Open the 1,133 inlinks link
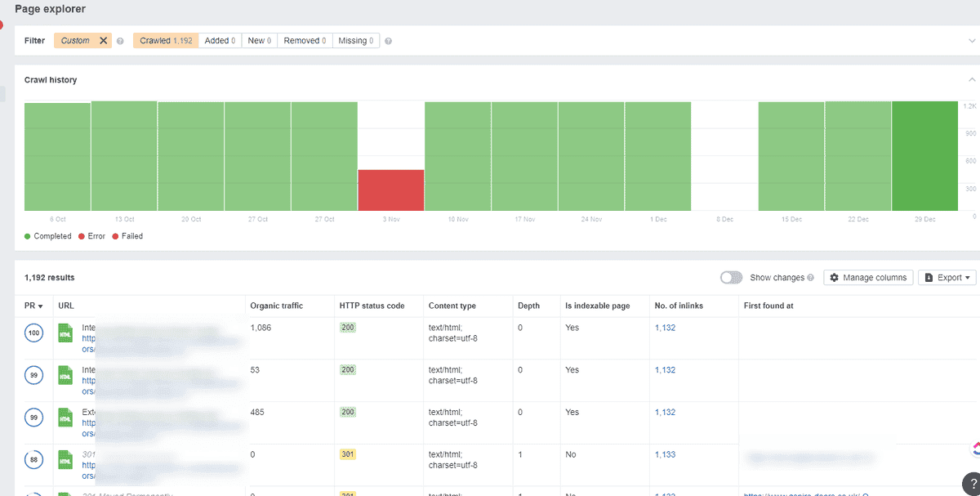980x496 pixels. (665, 454)
